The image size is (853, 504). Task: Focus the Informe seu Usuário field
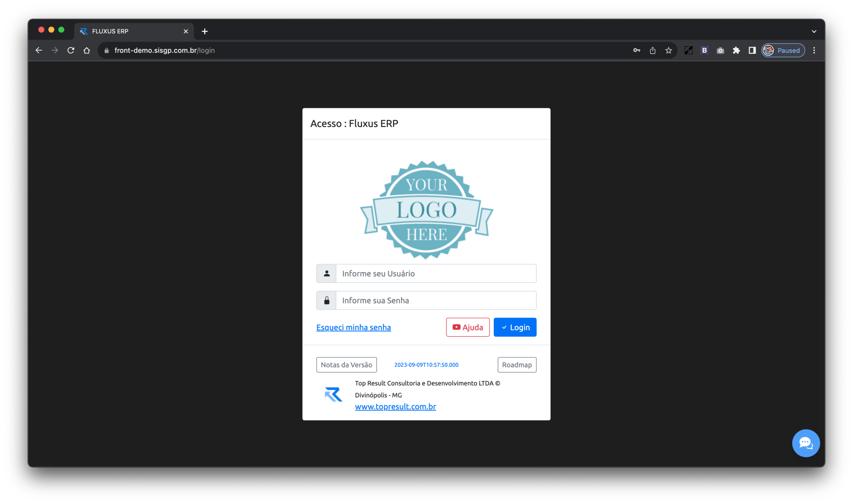pyautogui.click(x=435, y=274)
